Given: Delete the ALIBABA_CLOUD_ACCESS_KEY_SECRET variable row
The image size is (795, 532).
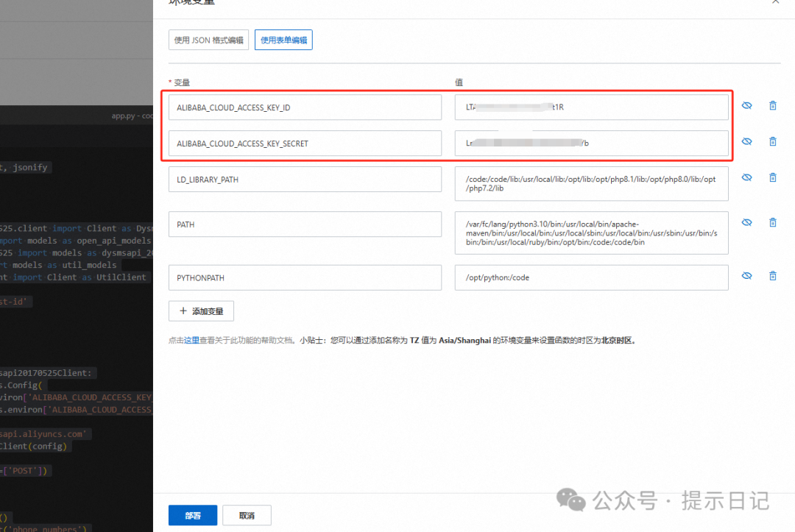Looking at the screenshot, I should pos(772,141).
